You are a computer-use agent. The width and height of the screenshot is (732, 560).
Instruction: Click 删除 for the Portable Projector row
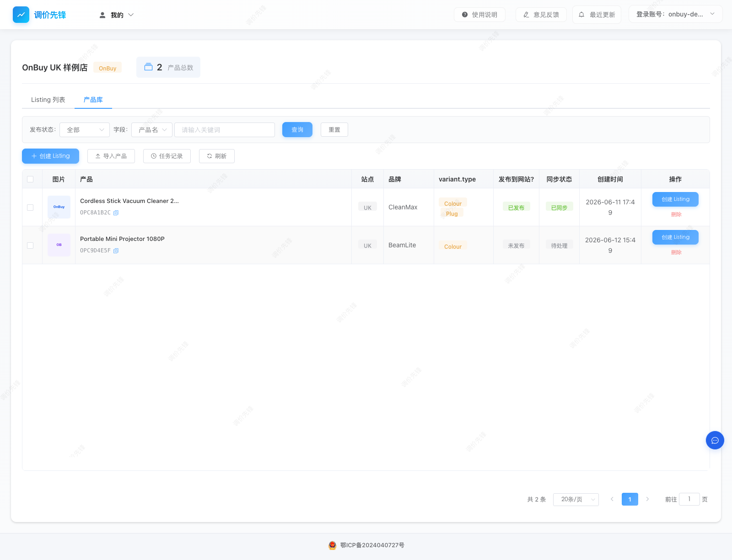point(676,252)
